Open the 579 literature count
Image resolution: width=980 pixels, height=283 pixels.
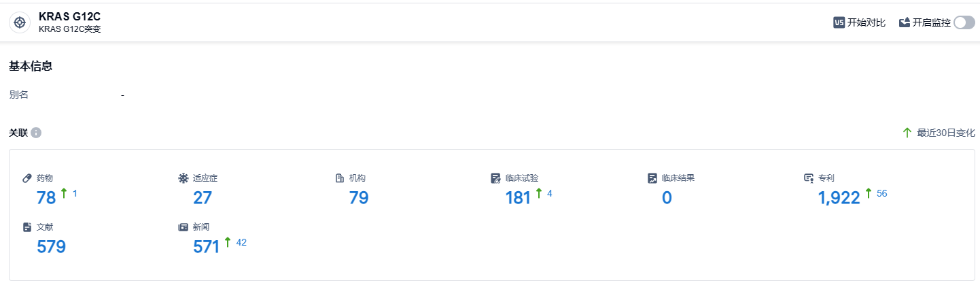51,246
